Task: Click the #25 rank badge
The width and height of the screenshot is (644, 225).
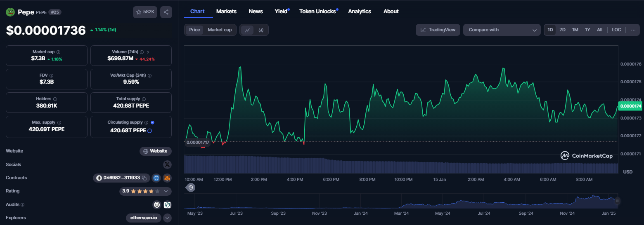Action: pos(55,12)
